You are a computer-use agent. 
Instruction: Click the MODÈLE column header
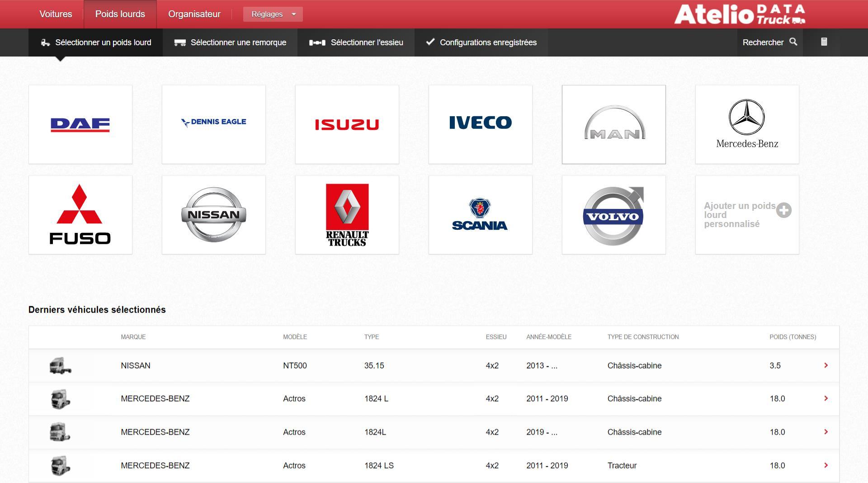[295, 337]
